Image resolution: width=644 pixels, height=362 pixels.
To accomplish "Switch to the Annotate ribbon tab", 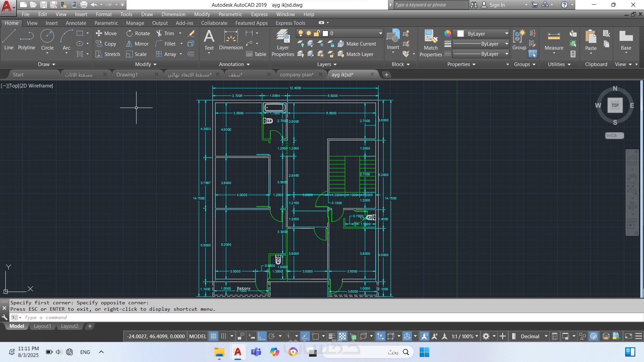I will (76, 23).
